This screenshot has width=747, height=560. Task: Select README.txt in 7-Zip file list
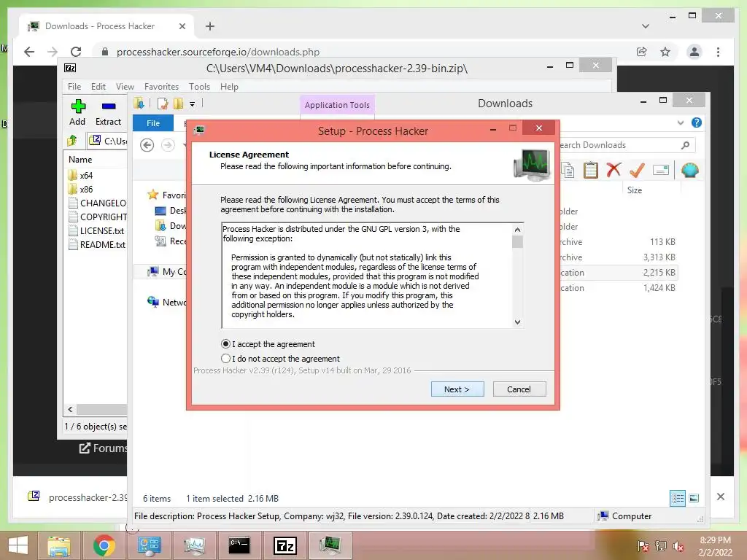pos(97,245)
